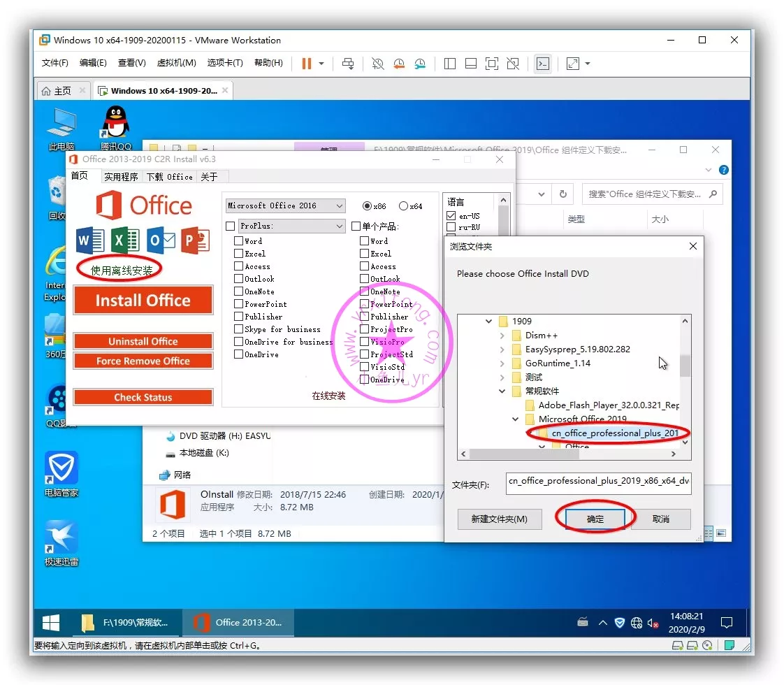The height and width of the screenshot is (685, 784).
Task: Open the taskbar notification center icon
Action: tap(726, 622)
